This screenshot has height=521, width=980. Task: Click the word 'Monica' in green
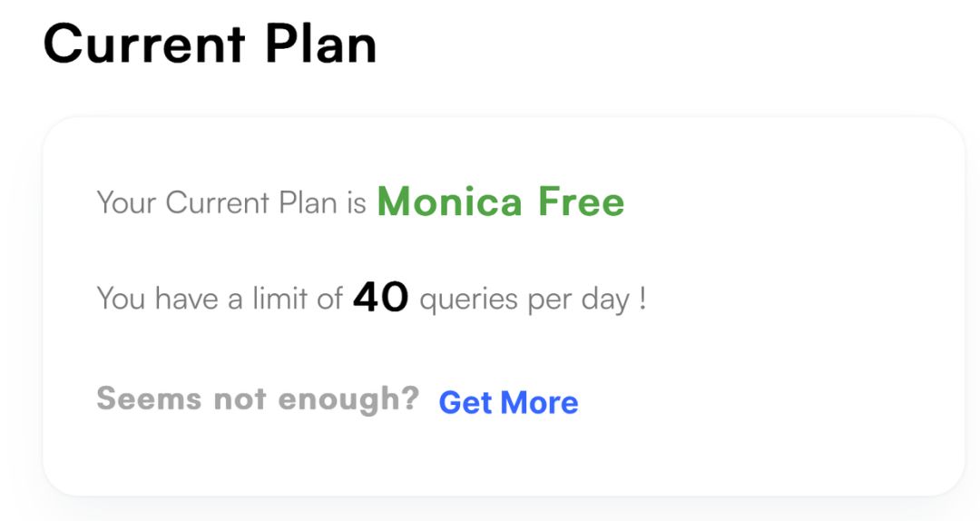coord(449,202)
